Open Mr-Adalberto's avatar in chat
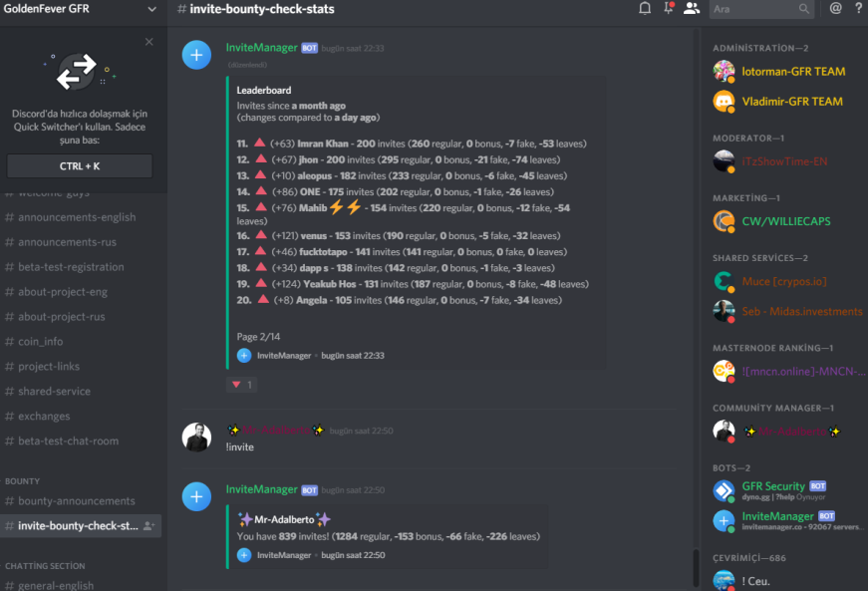Screen dimensions: 868x591 pos(196,438)
